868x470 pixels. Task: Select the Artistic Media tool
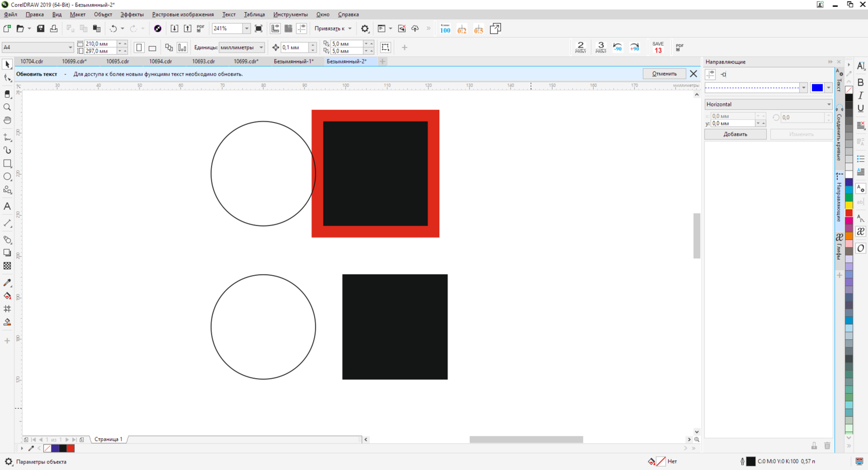coord(7,150)
